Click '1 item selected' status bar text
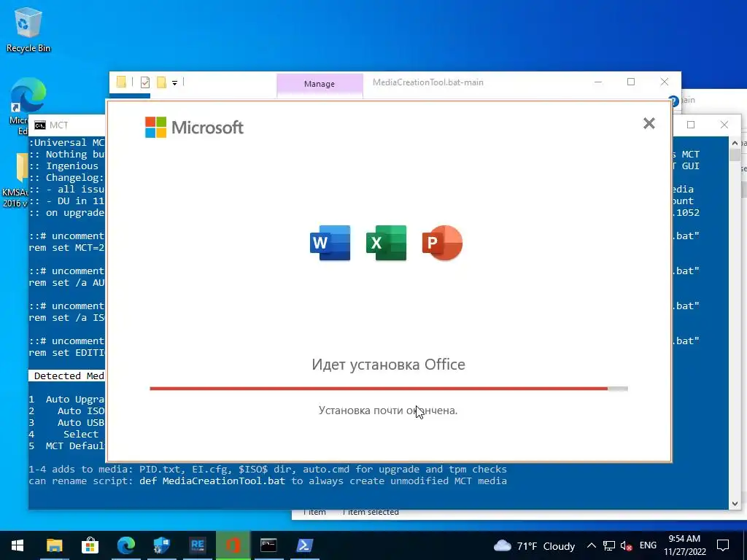The height and width of the screenshot is (560, 747). (x=371, y=513)
